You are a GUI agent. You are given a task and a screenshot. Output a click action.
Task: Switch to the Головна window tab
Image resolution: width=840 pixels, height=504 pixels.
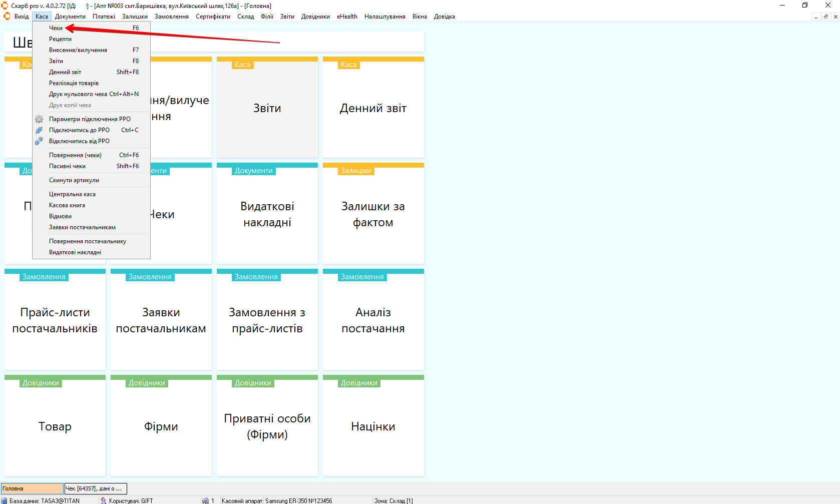(32, 488)
